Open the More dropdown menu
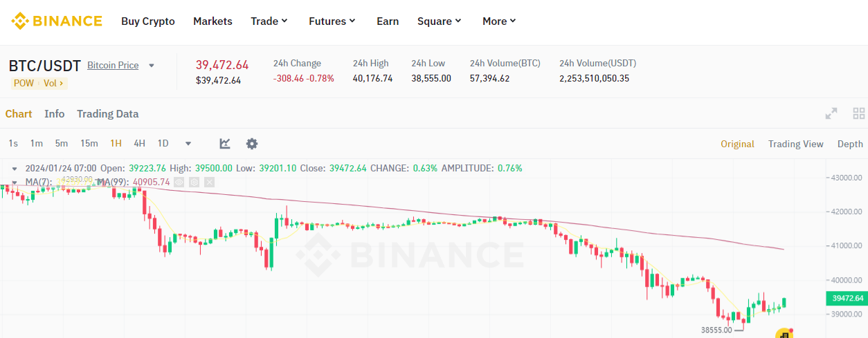Screen dimensions: 868x338 pos(500,21)
